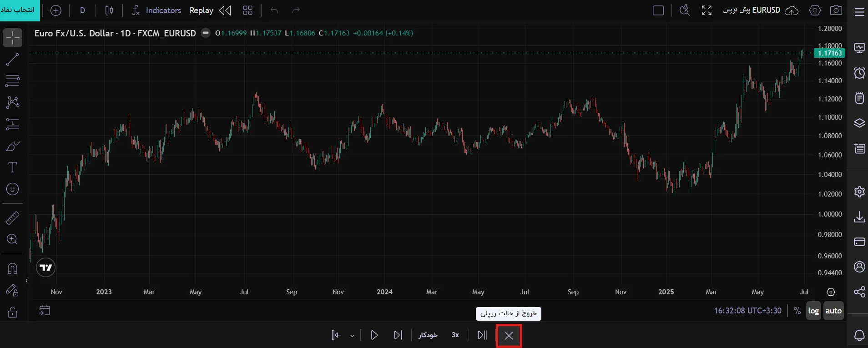Toggle the auto scale button
The height and width of the screenshot is (348, 868).
click(x=833, y=311)
